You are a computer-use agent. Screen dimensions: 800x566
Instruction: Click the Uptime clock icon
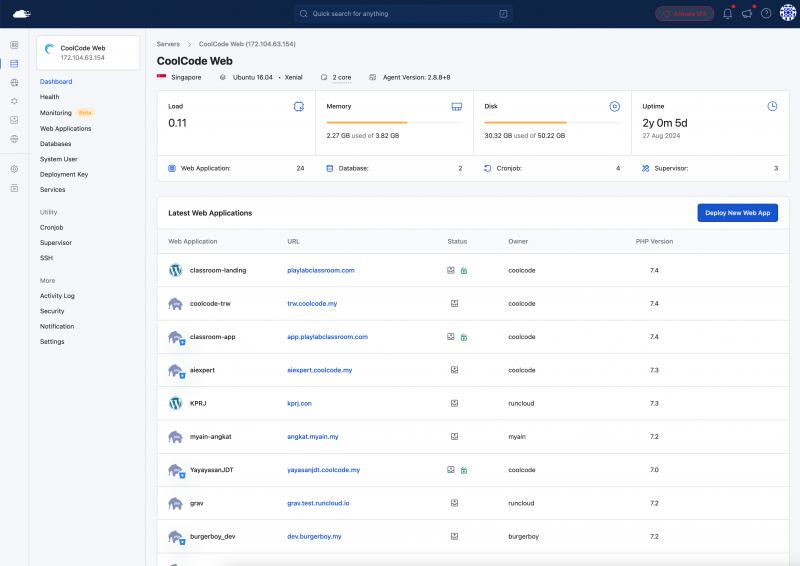[x=772, y=106]
